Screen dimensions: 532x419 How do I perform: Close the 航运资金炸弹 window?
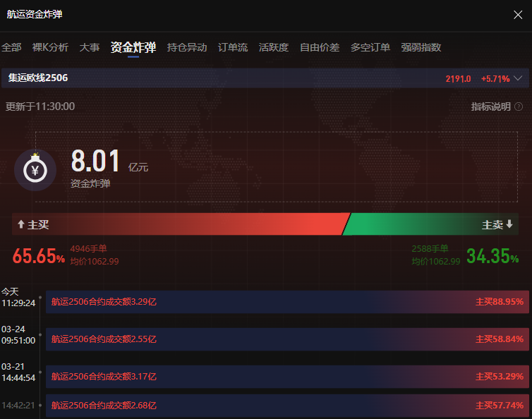pyautogui.click(x=518, y=14)
